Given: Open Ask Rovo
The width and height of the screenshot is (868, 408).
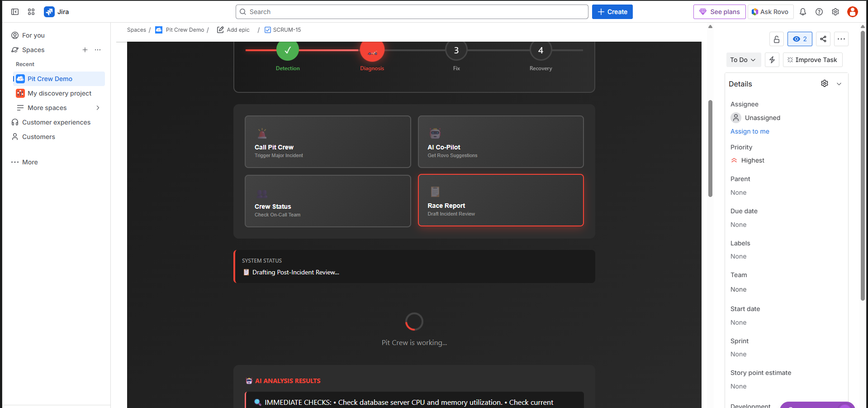Looking at the screenshot, I should pos(770,12).
